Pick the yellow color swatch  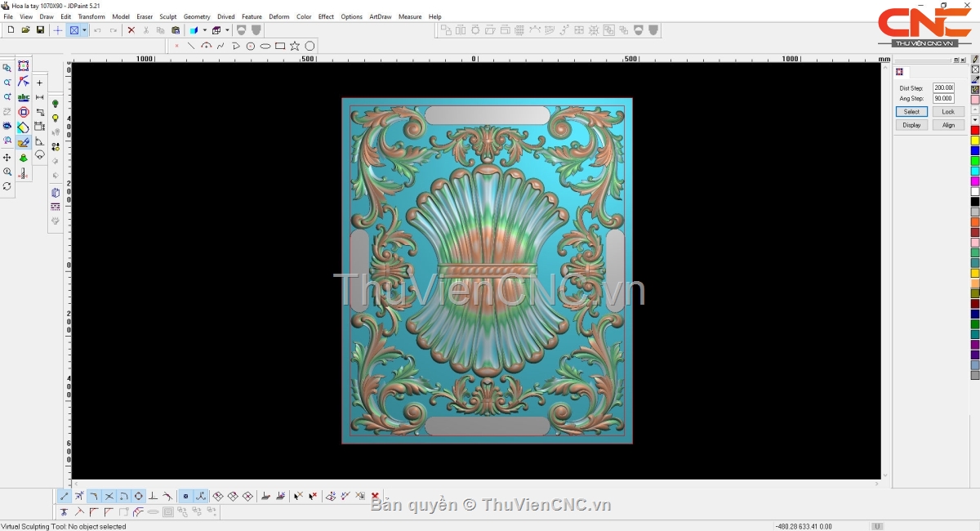click(974, 141)
